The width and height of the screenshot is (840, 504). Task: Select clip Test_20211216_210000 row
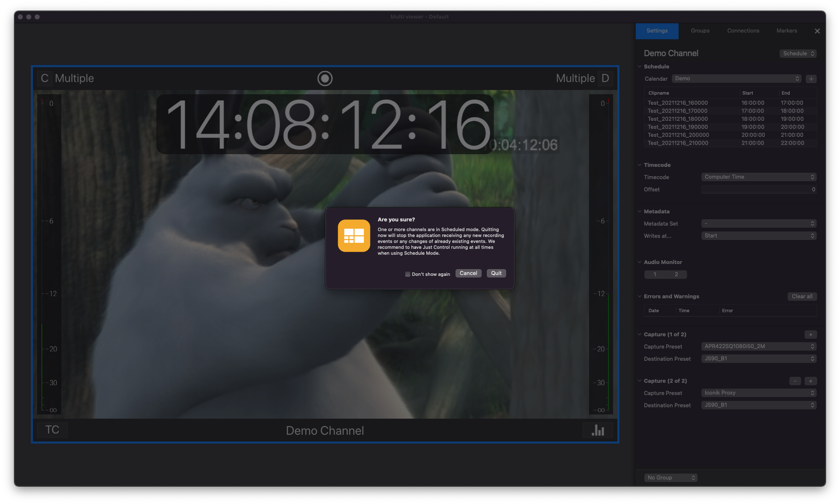pos(731,143)
